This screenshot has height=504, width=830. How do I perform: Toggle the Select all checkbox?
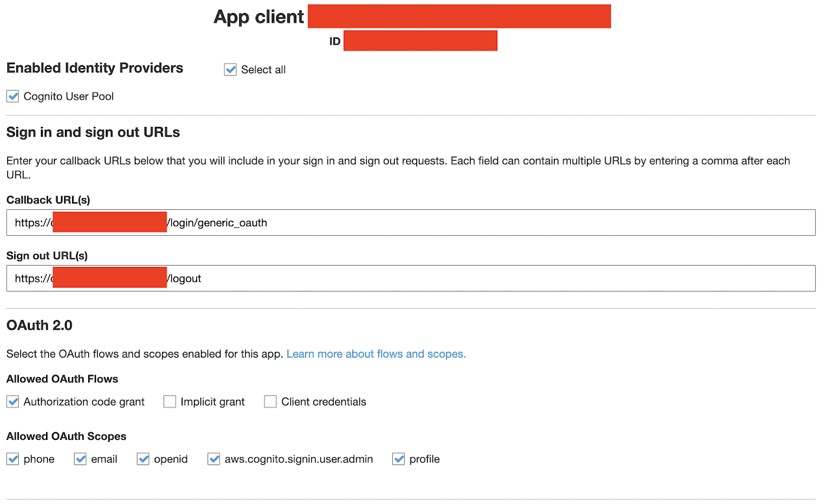(230, 69)
